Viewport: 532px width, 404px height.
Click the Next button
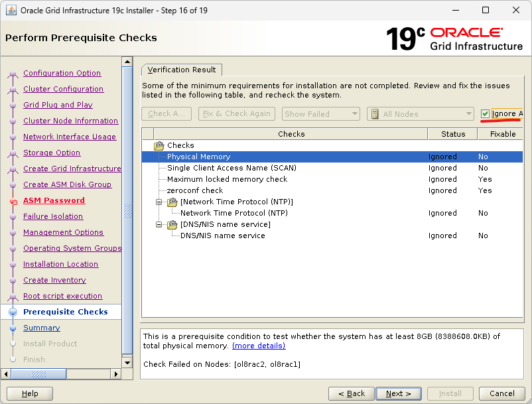(399, 393)
